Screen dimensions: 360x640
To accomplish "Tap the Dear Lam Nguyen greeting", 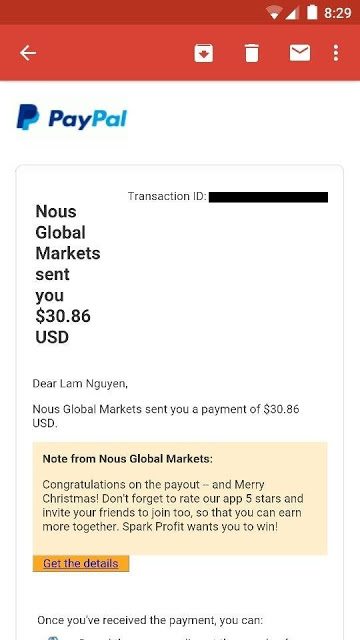I will pos(80,384).
